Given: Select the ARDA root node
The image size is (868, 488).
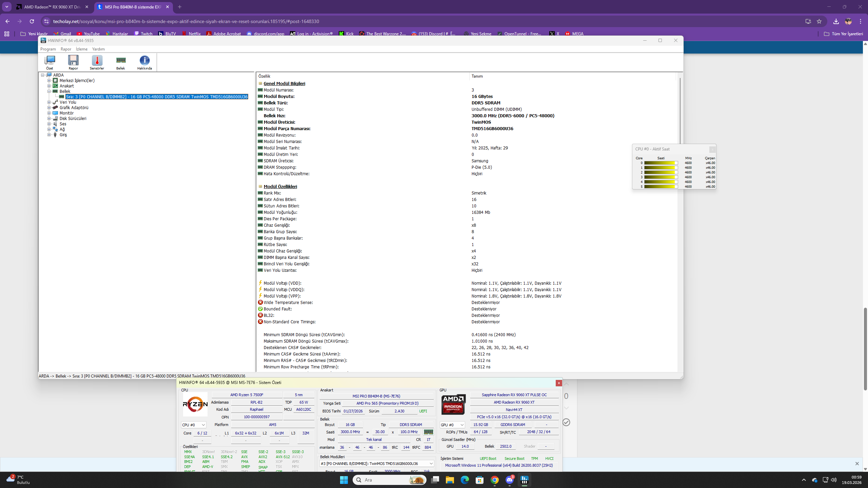Looking at the screenshot, I should coord(58,75).
